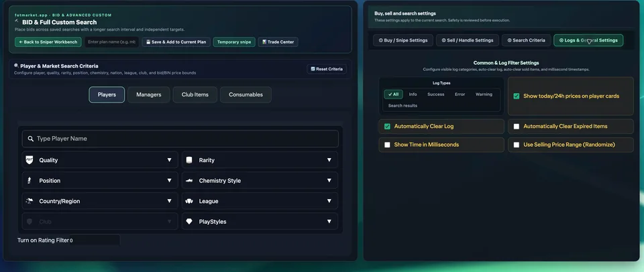Image resolution: width=644 pixels, height=272 pixels.
Task: Uncheck Automatically Clear Log
Action: click(387, 127)
